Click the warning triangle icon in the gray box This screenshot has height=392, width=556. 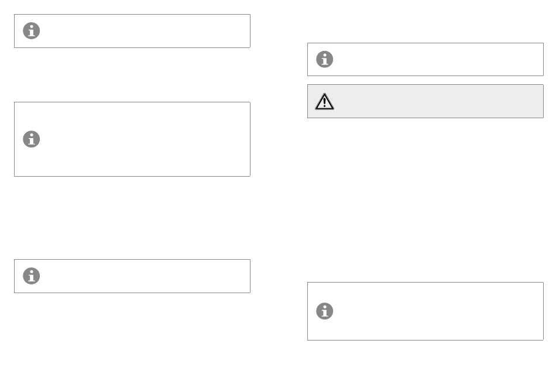(324, 101)
